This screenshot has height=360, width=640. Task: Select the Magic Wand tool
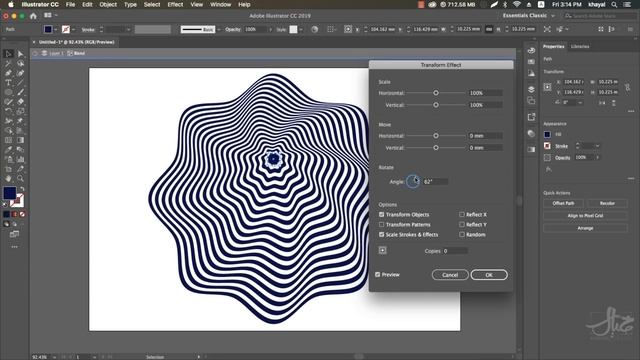[x=8, y=64]
